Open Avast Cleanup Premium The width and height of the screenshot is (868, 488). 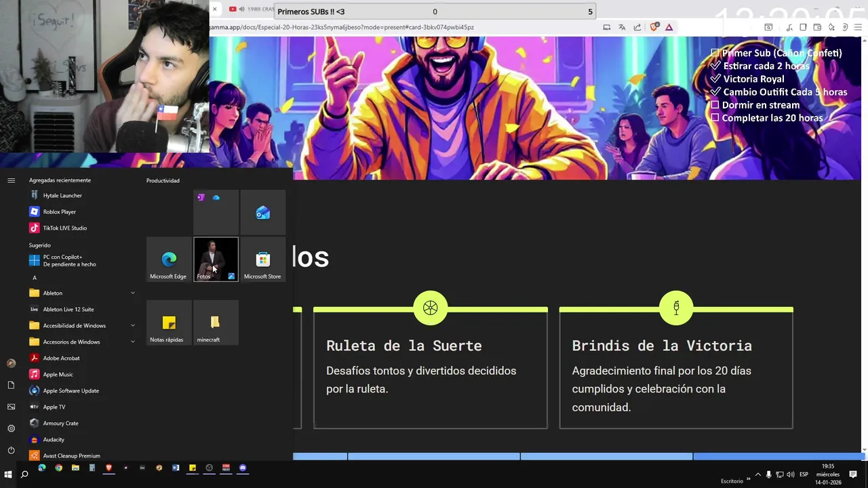click(x=81, y=455)
